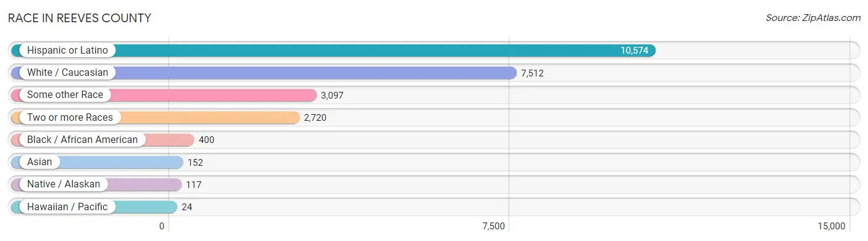Image resolution: width=868 pixels, height=241 pixels.
Task: Click the 2,720 value label
Action: 315,117
